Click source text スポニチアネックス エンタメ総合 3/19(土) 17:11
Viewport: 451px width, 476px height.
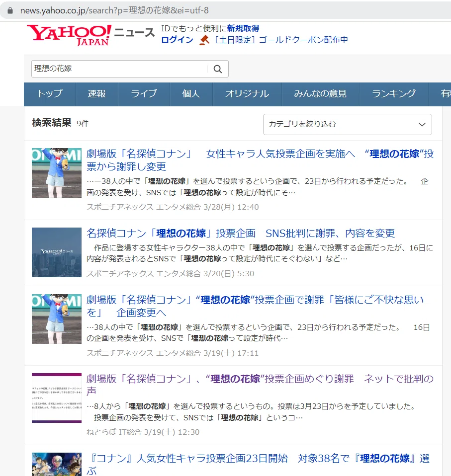(173, 353)
